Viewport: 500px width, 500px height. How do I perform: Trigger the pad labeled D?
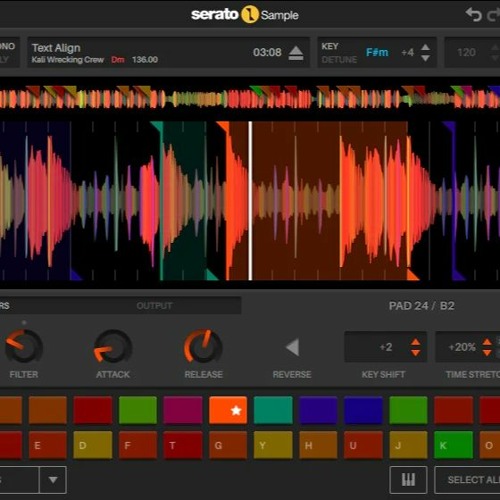click(x=93, y=445)
